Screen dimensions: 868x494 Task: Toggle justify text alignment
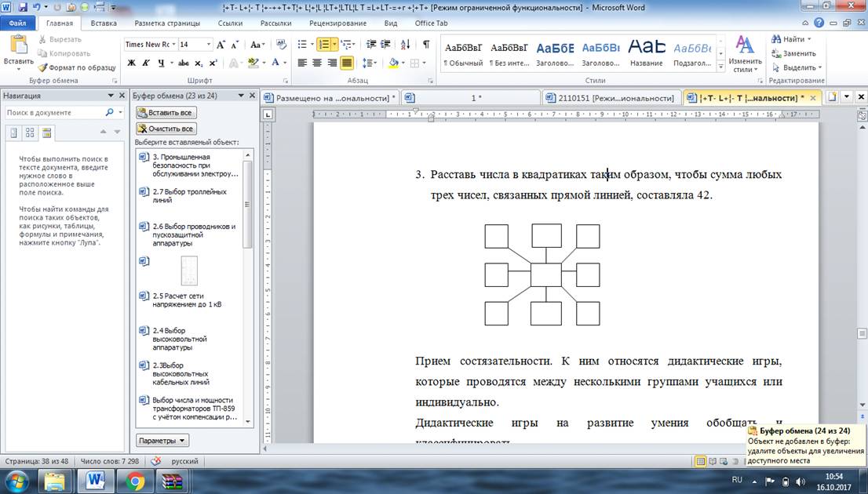tap(347, 63)
